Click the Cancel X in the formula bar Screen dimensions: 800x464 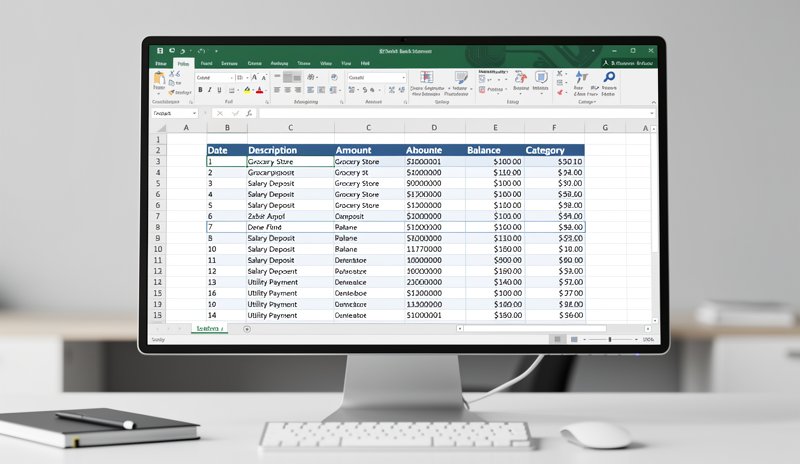tap(219, 113)
